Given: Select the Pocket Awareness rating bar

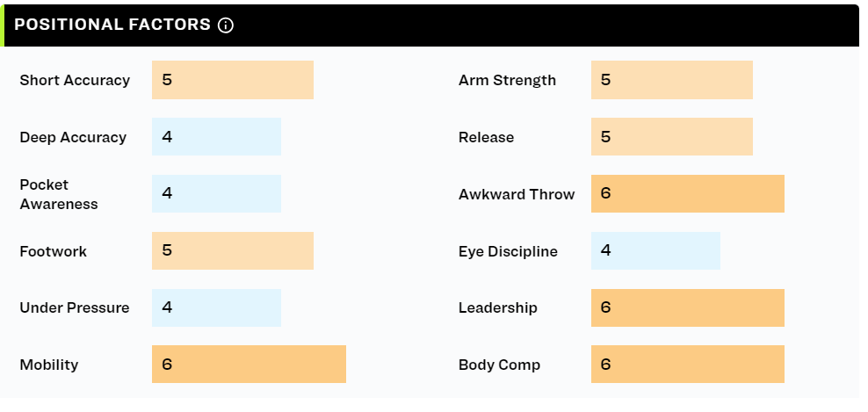Looking at the screenshot, I should coord(216,194).
